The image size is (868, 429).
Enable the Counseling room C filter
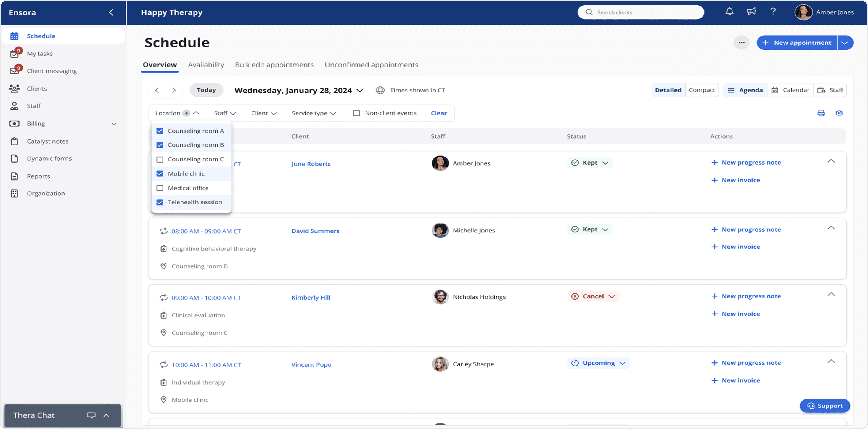tap(160, 159)
